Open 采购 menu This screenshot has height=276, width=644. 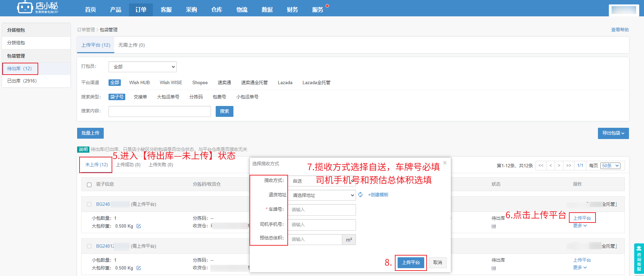(x=191, y=10)
